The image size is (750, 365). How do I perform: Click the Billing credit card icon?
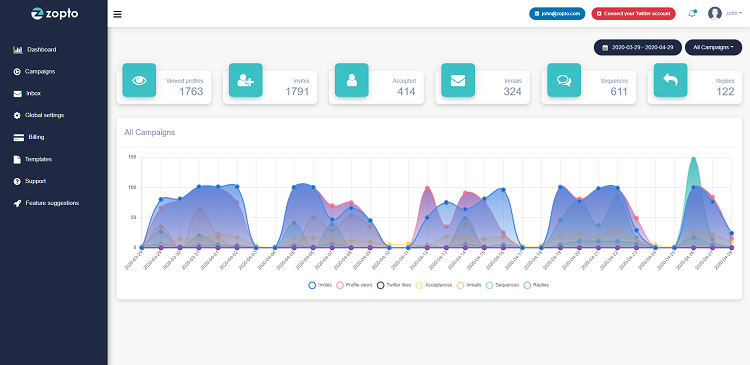tap(19, 137)
